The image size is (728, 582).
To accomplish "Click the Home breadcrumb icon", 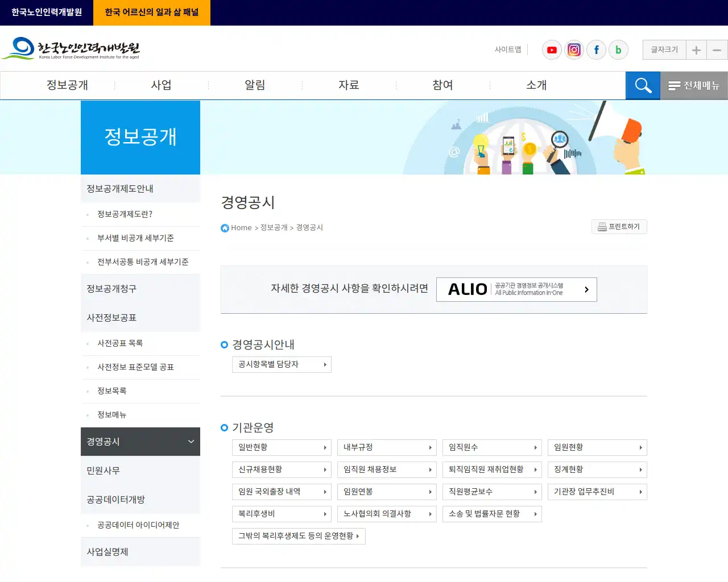I will (225, 228).
